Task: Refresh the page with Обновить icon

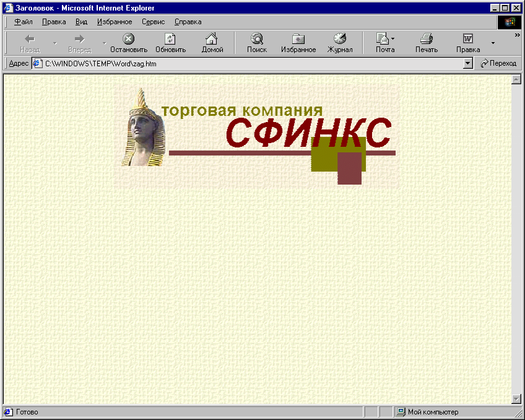Action: 170,39
